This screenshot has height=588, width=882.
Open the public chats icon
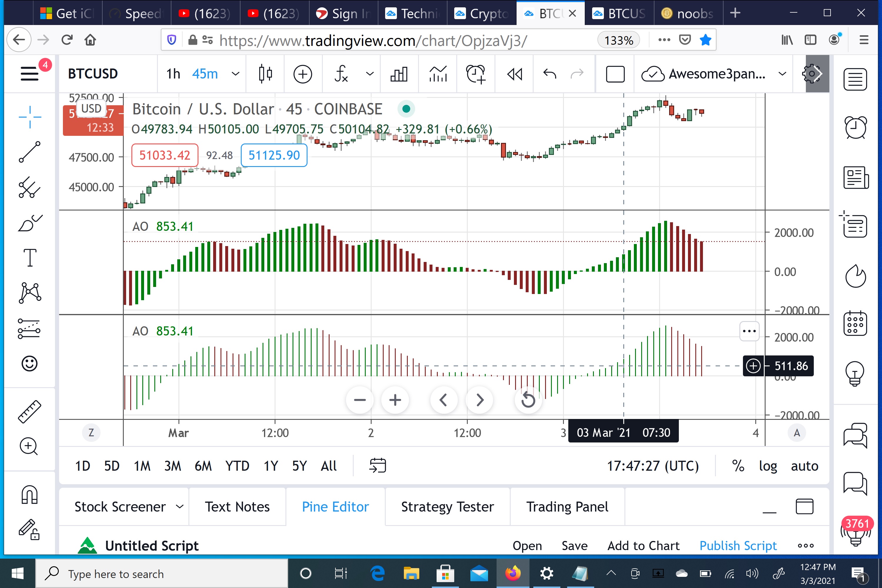click(x=855, y=436)
